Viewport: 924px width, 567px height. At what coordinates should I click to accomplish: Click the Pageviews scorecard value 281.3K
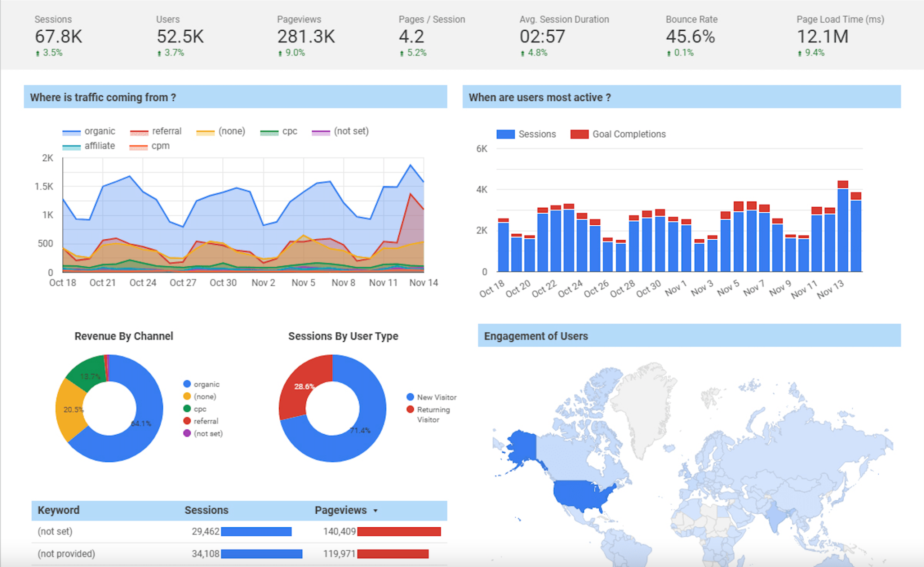306,37
